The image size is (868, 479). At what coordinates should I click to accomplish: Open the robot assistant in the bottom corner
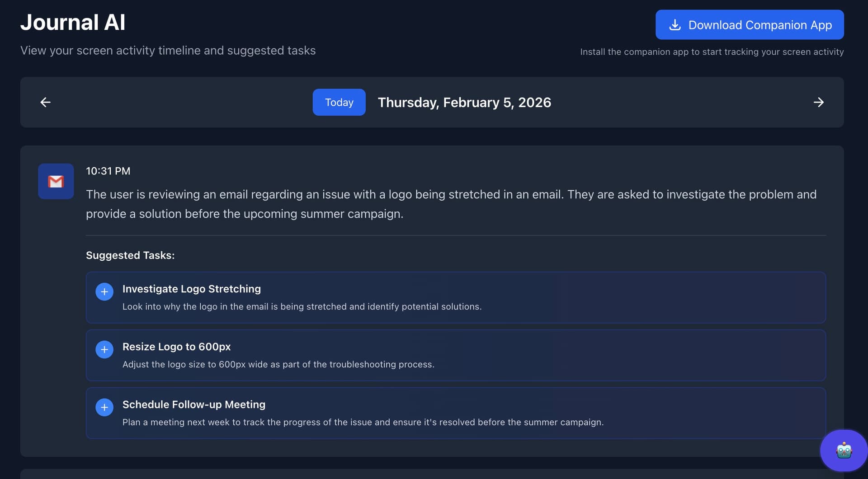tap(844, 450)
